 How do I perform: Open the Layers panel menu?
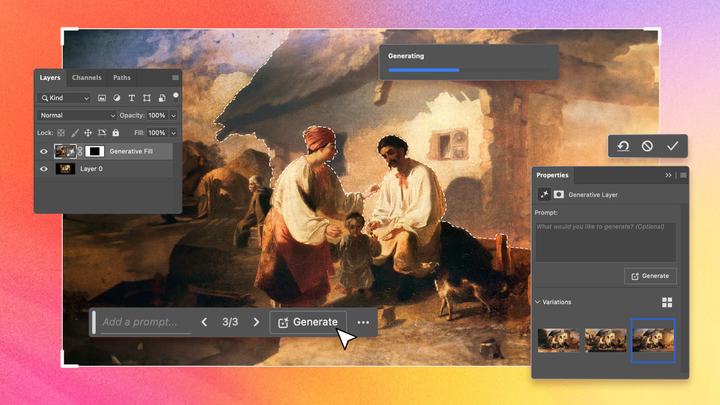click(x=175, y=78)
